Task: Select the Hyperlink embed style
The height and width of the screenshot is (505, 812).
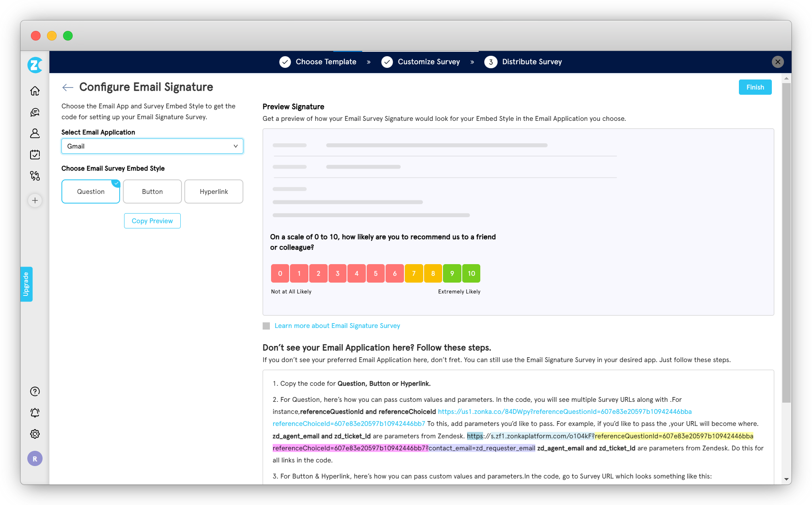Action: point(213,191)
